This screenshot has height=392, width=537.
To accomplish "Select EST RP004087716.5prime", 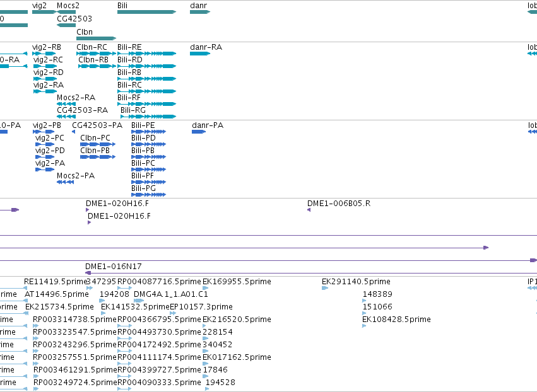I will click(159, 282).
